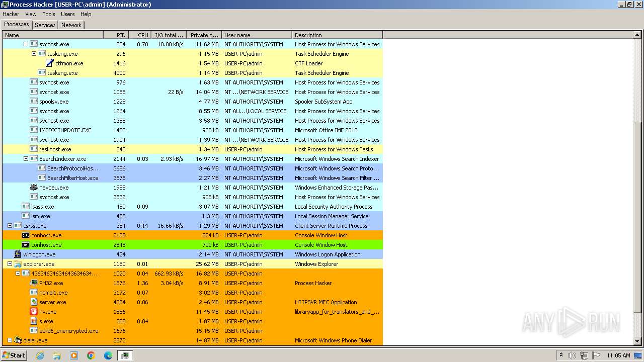Click the ctfmon.exe pen icon
The image size is (644, 362).
pyautogui.click(x=50, y=63)
